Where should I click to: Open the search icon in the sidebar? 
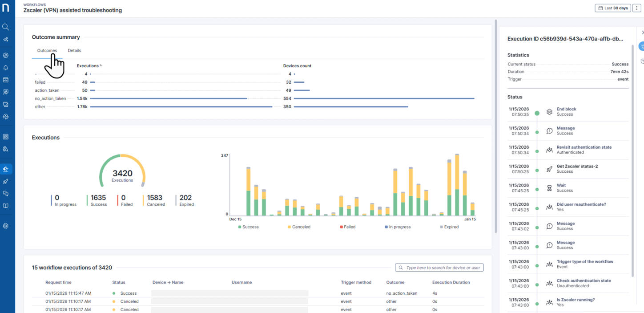[6, 27]
